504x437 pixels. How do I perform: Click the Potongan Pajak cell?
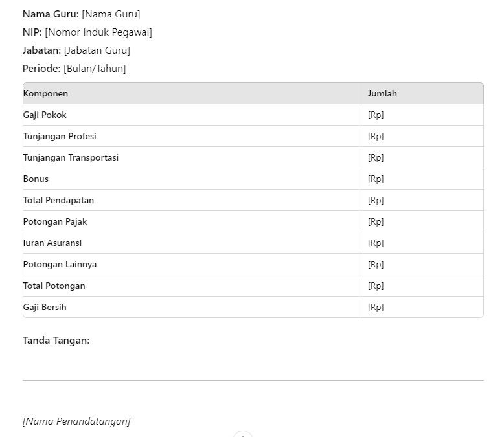pos(191,221)
